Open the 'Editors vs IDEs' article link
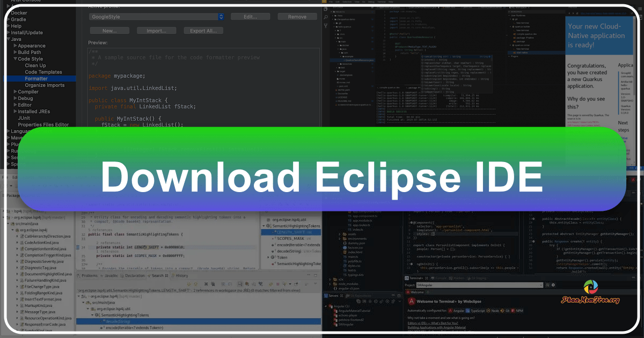The image size is (644, 338). tap(433, 323)
